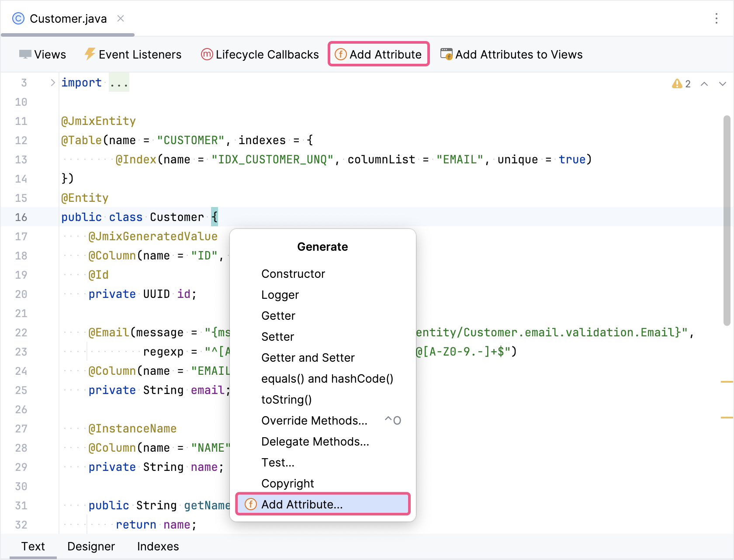The image size is (734, 560).
Task: Click the Lifecycle Callbacks method icon
Action: point(207,54)
